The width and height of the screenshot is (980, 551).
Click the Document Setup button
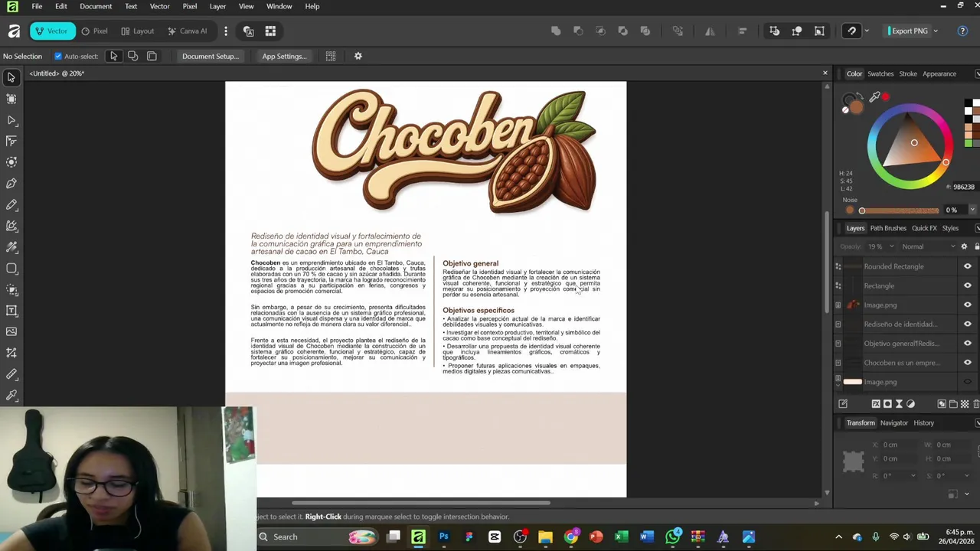211,56
